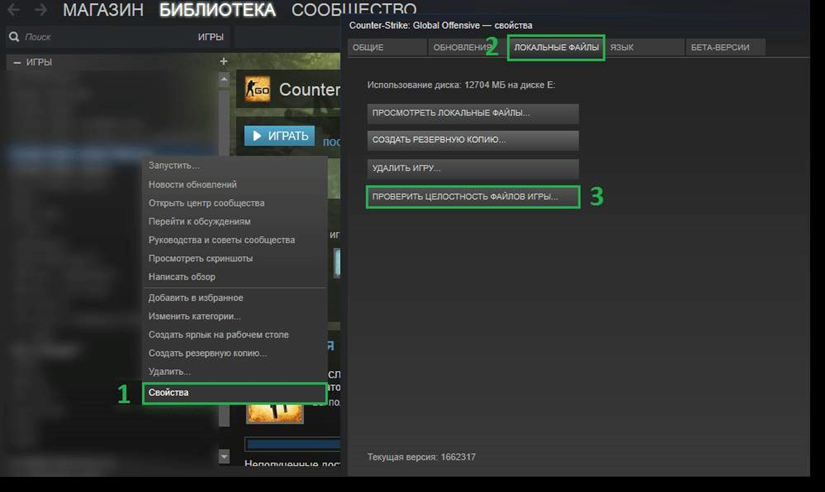The height and width of the screenshot is (492, 825).
Task: Switch to the ОБЩИЕ tab
Action: coord(387,47)
